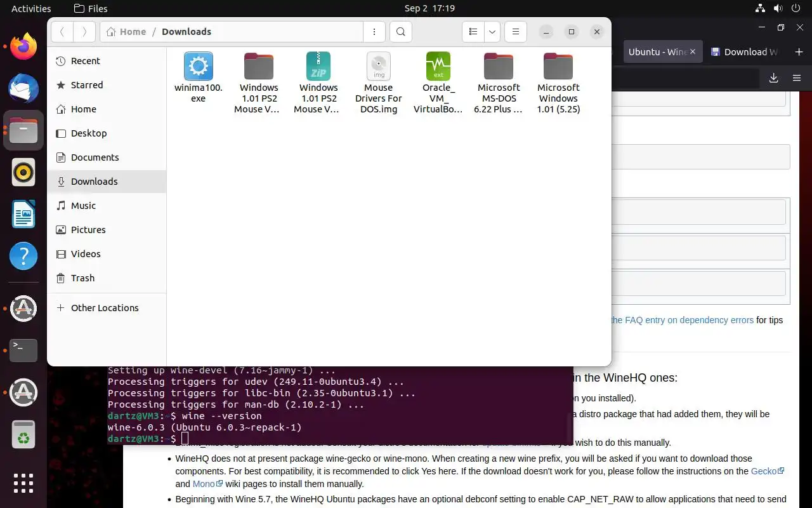
Task: Select Mouse Drivers For DOS.img file
Action: pos(379,83)
